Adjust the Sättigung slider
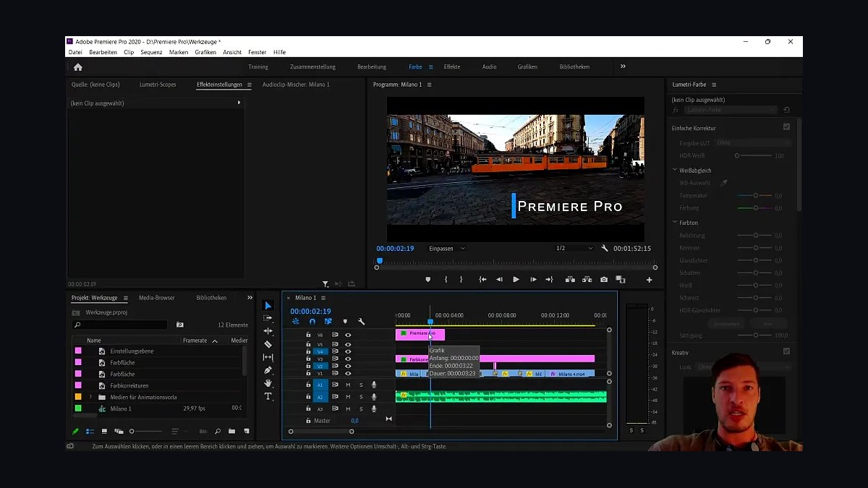 [756, 335]
